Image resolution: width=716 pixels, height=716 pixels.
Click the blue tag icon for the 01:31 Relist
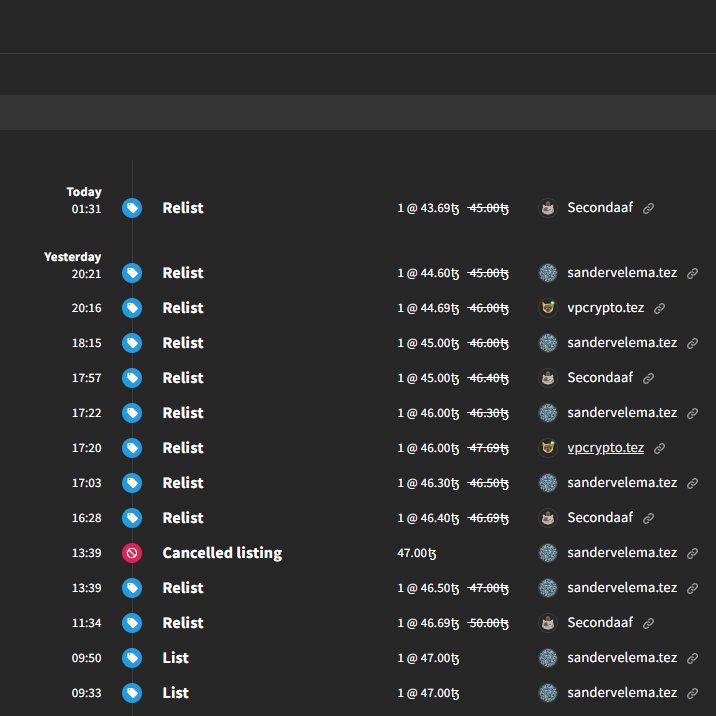tap(132, 208)
